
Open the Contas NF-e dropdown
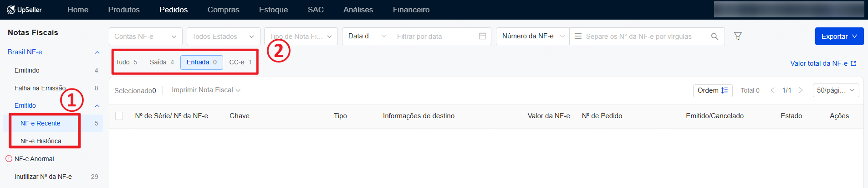[x=146, y=37]
